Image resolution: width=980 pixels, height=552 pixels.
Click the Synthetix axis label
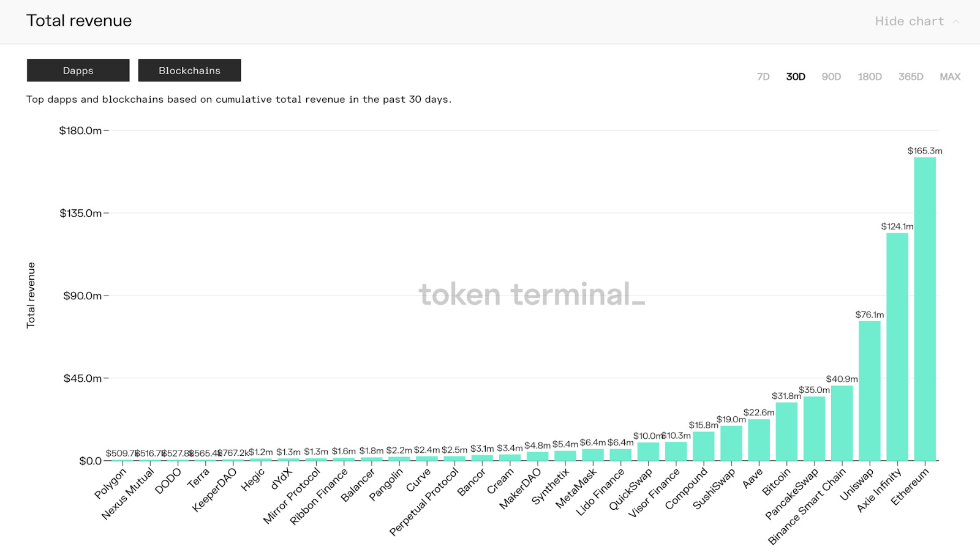pos(551,487)
